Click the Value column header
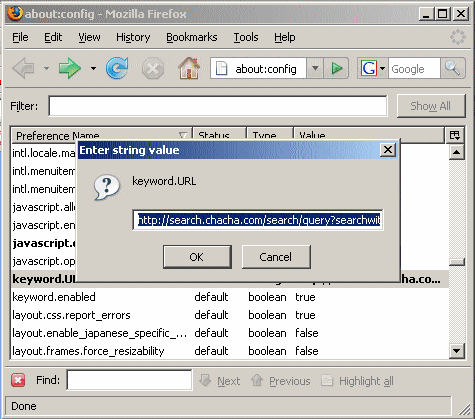Image resolution: width=475 pixels, height=419 pixels. click(x=369, y=135)
